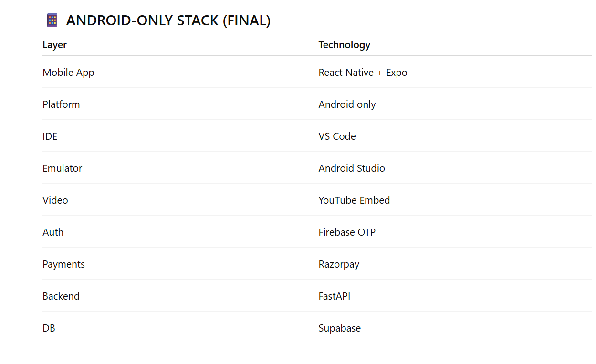Screen dimensions: 596x364
Task: Select the Platform row label
Action: [61, 104]
